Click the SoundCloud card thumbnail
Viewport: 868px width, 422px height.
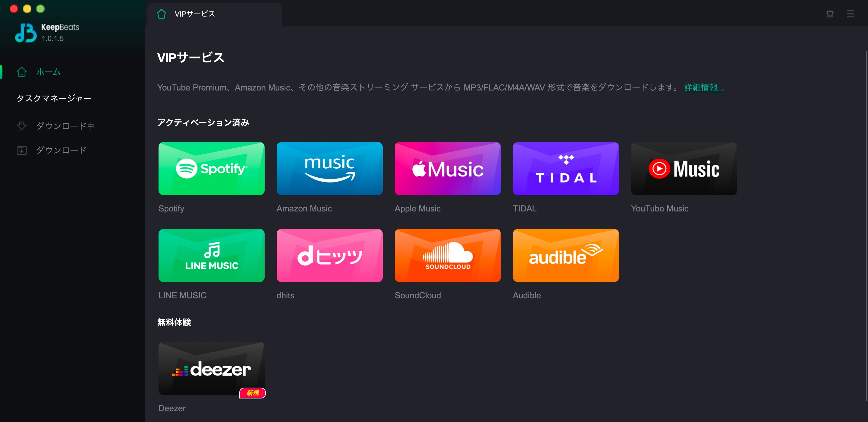coord(448,255)
